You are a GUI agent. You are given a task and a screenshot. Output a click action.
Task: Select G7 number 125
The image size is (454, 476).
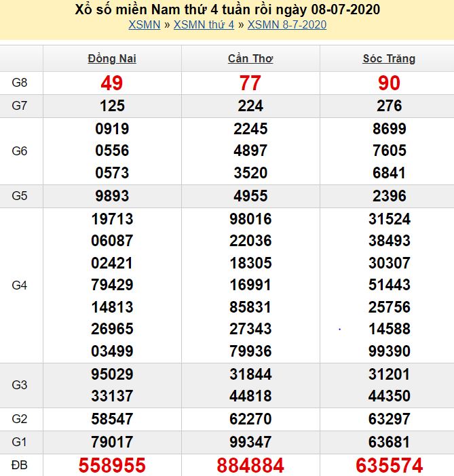(x=112, y=106)
